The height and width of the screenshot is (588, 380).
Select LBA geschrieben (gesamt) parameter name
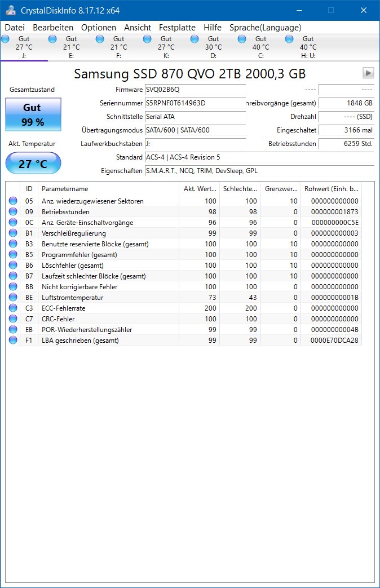[80, 341]
